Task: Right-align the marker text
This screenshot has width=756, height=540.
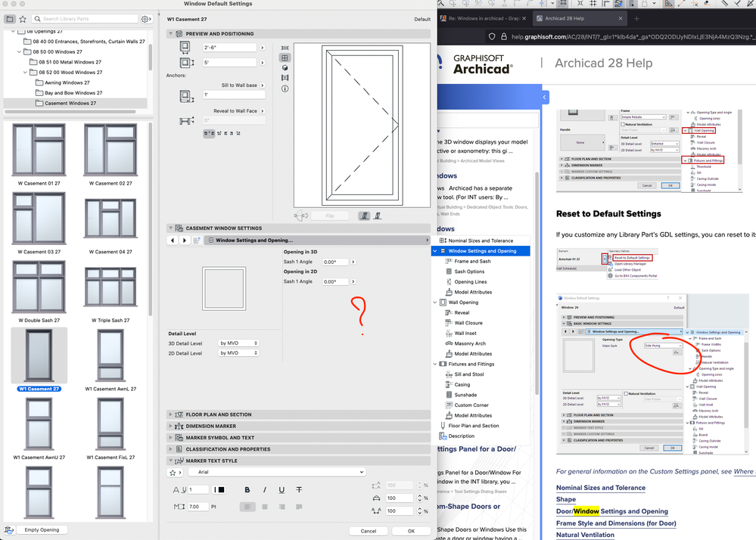Action: [x=282, y=507]
